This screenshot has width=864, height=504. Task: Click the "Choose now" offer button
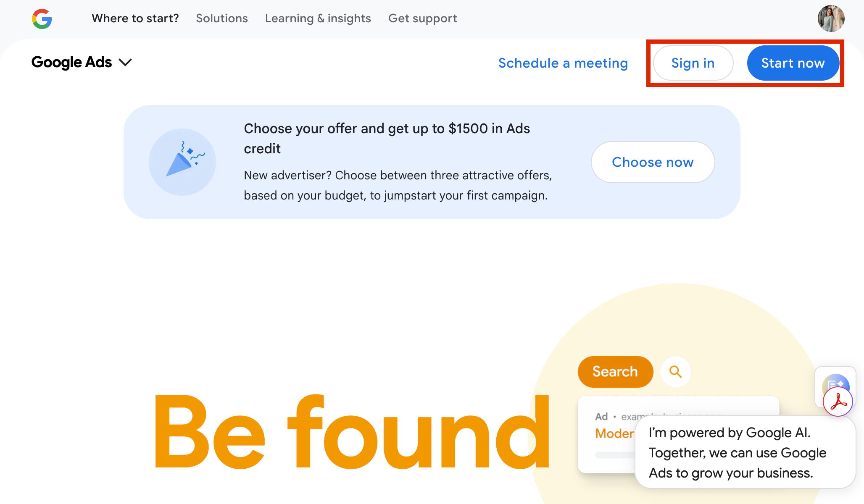click(653, 162)
